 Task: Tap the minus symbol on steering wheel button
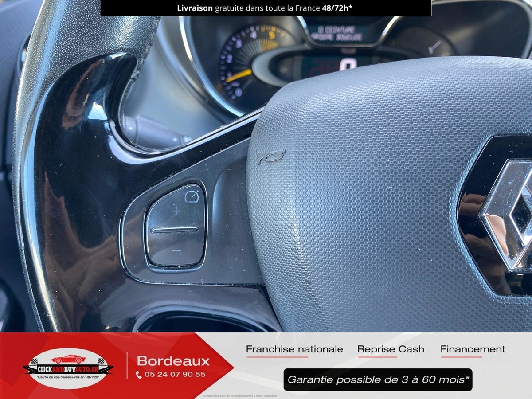click(176, 251)
